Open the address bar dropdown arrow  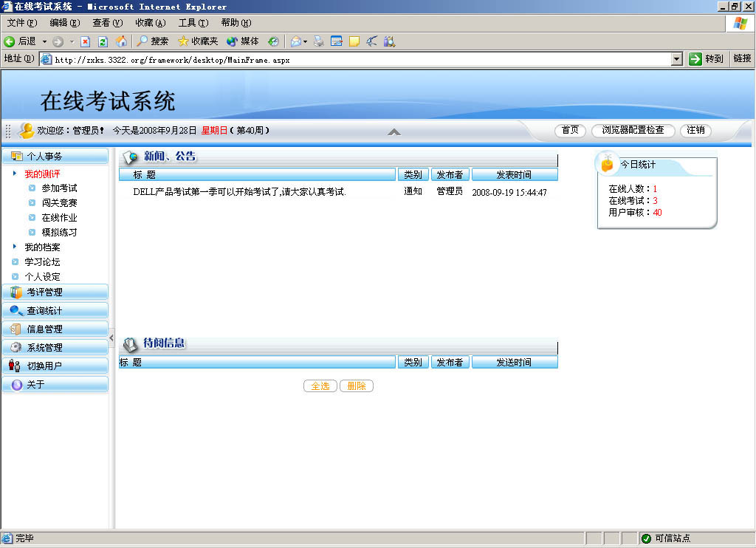coord(677,59)
